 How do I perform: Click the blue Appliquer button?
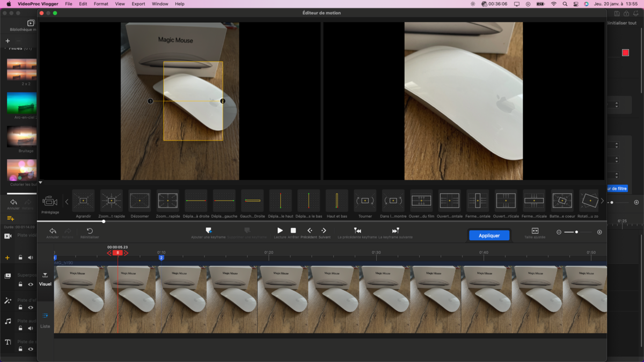click(489, 235)
